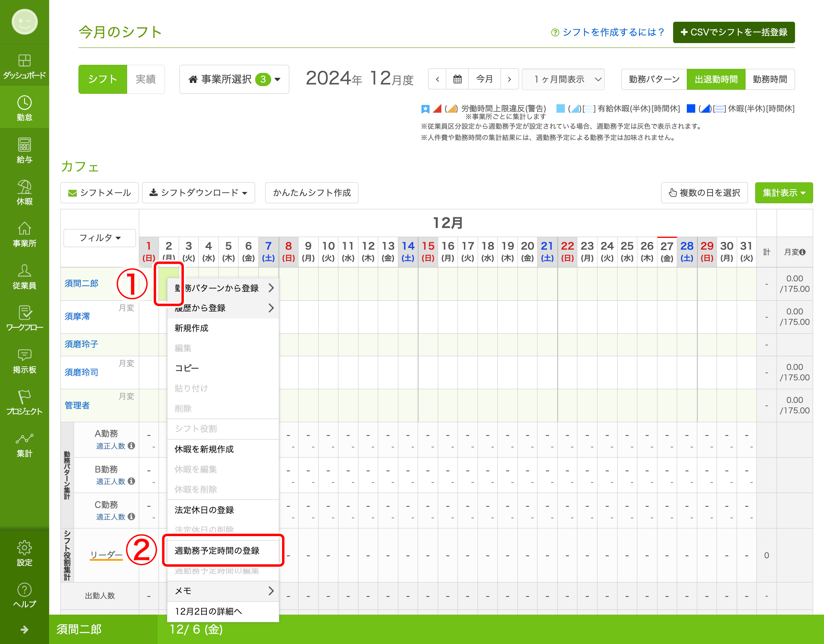Viewport: 824px width, 644px height.
Task: Go to previous month arrow
Action: coord(437,79)
